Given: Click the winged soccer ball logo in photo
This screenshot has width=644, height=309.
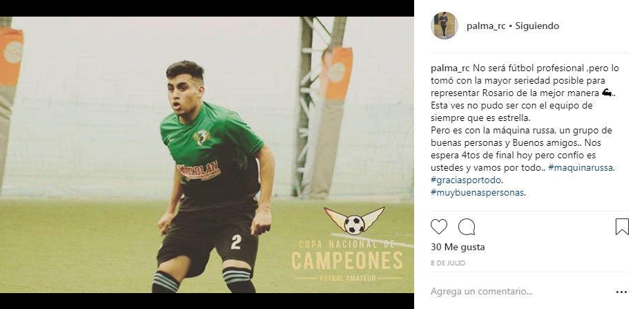Looking at the screenshot, I should [355, 221].
